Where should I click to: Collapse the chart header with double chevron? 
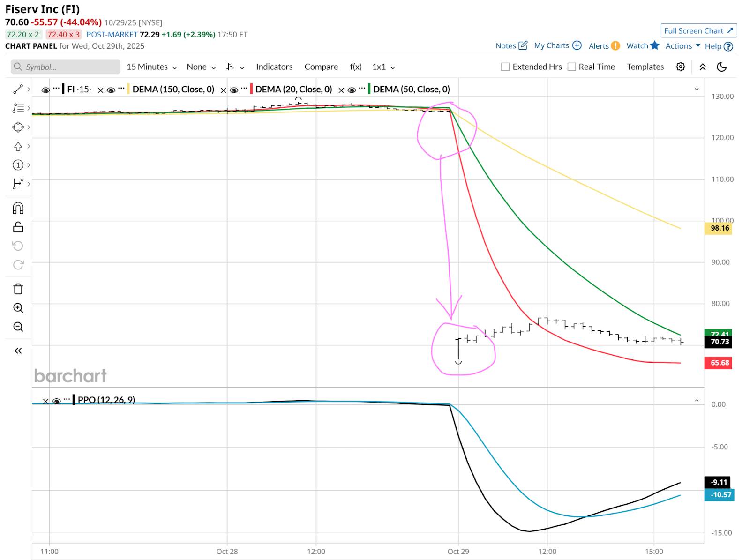click(703, 67)
